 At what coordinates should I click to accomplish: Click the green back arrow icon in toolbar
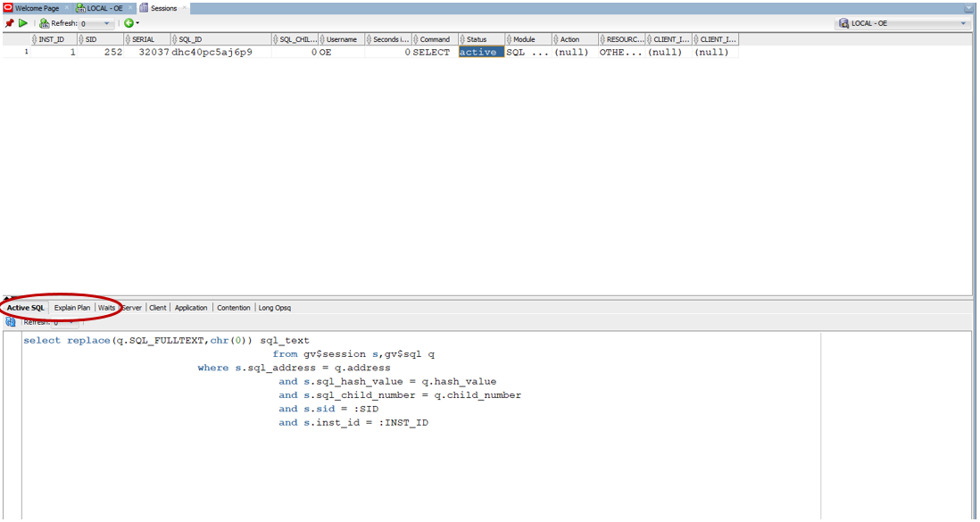[129, 23]
